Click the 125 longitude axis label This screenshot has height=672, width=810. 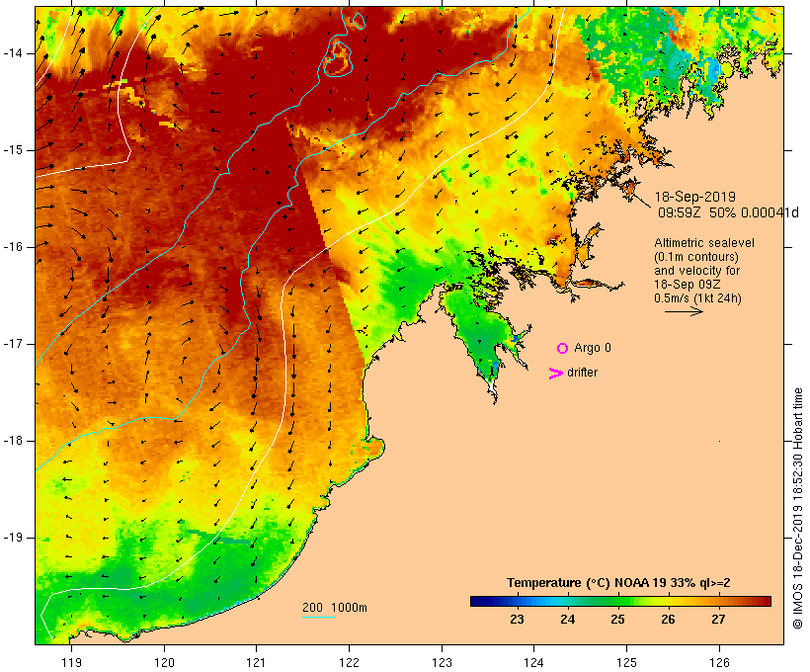(x=626, y=662)
